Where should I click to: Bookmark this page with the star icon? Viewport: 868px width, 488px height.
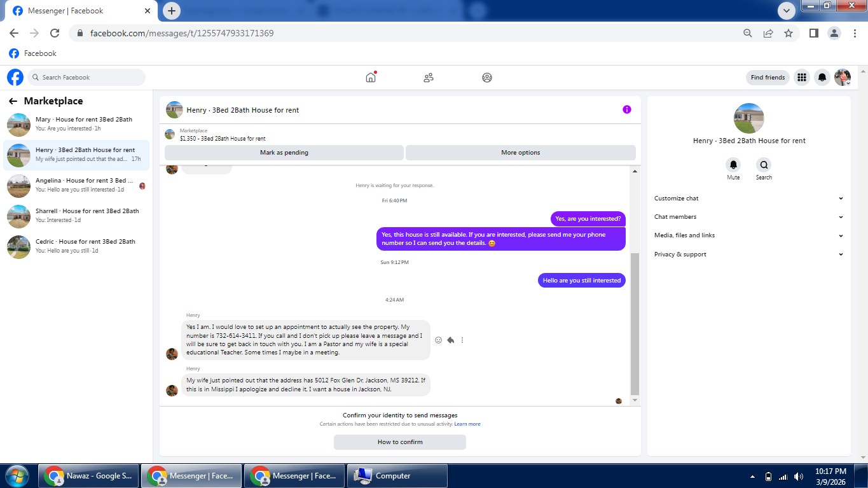point(789,33)
